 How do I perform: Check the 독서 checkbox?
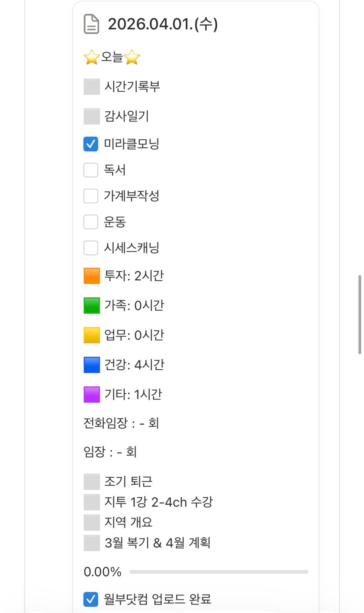[x=91, y=170]
